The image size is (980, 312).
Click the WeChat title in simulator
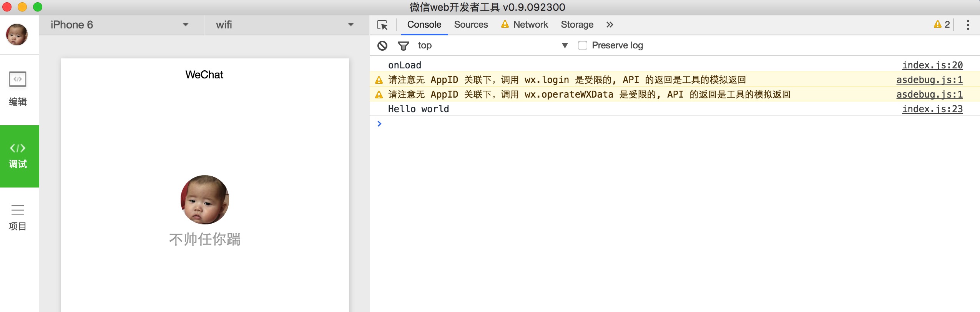(204, 75)
